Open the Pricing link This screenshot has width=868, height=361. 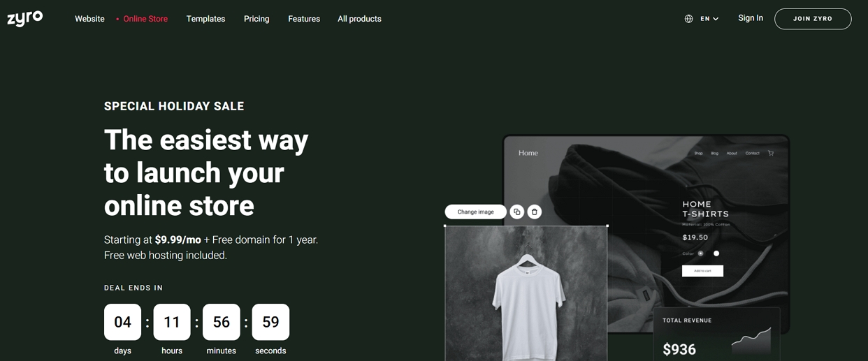(x=256, y=19)
